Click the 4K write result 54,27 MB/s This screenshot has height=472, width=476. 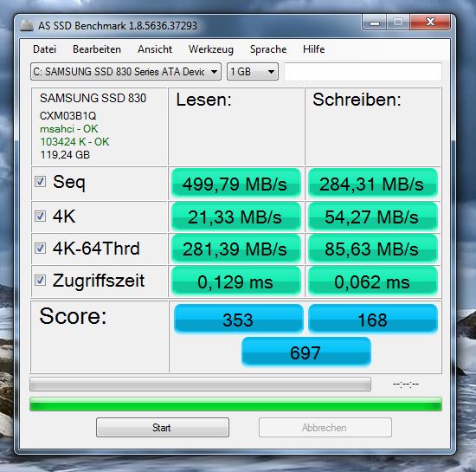[373, 217]
